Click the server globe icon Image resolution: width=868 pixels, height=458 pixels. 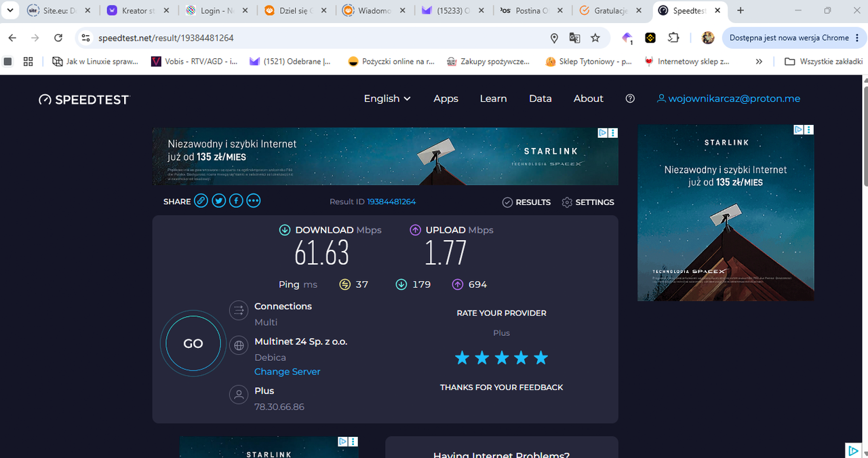[239, 345]
